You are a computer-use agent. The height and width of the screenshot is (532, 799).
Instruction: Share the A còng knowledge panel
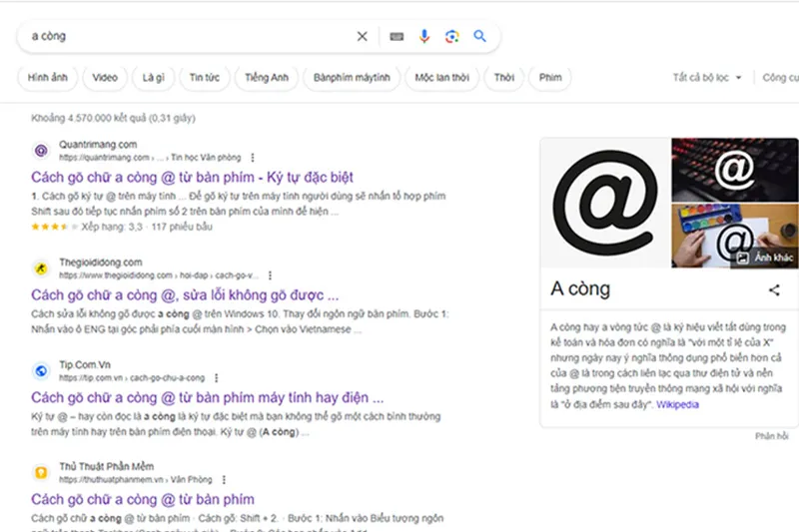coord(774,289)
